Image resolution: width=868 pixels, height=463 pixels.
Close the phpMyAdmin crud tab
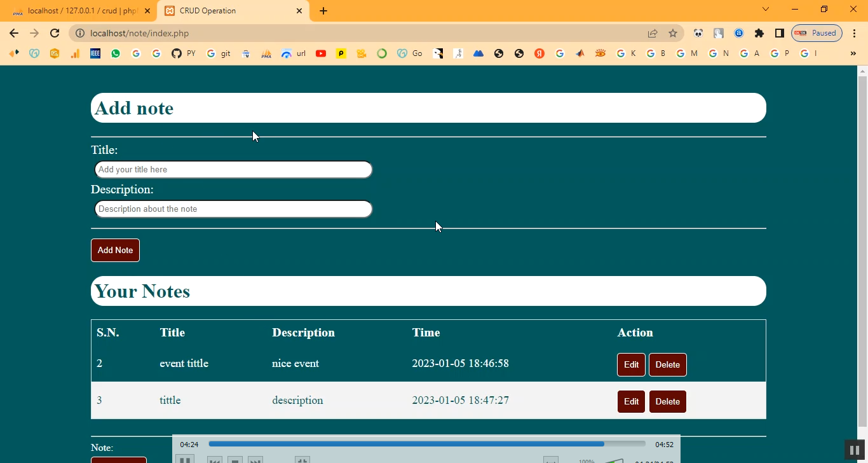point(147,11)
